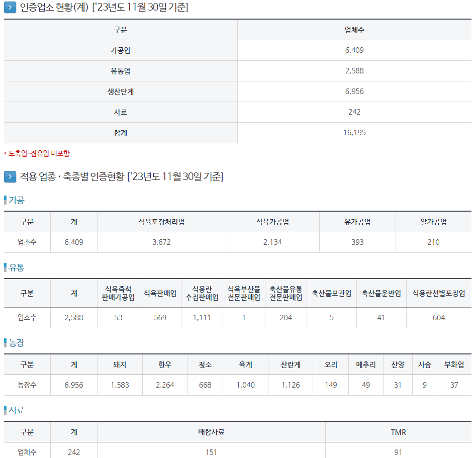The height and width of the screenshot is (458, 476).
Task: Click the 합계 total value 16,195
Action: pyautogui.click(x=354, y=133)
